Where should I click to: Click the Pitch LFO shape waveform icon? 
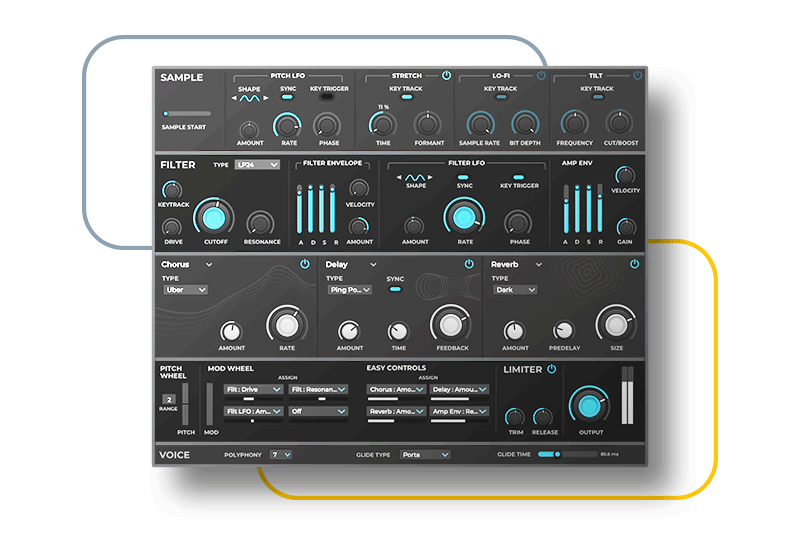click(249, 99)
